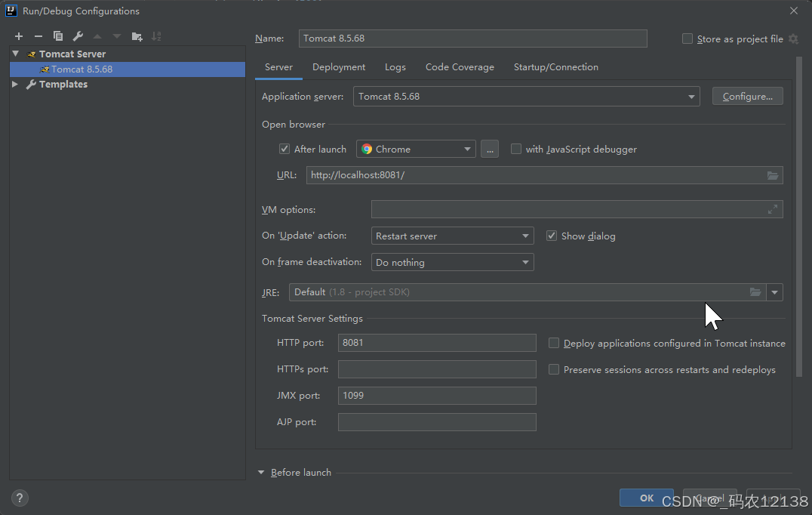The width and height of the screenshot is (812, 515).
Task: Collapse Tomcat Server tree node
Action: (16, 54)
